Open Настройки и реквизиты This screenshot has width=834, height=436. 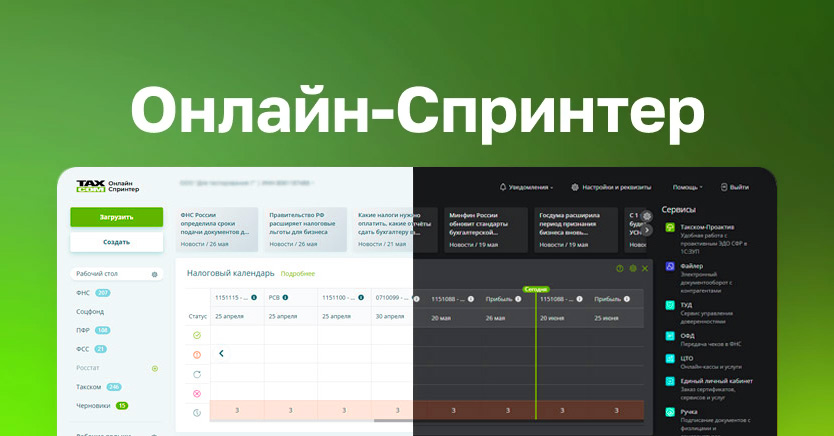616,187
